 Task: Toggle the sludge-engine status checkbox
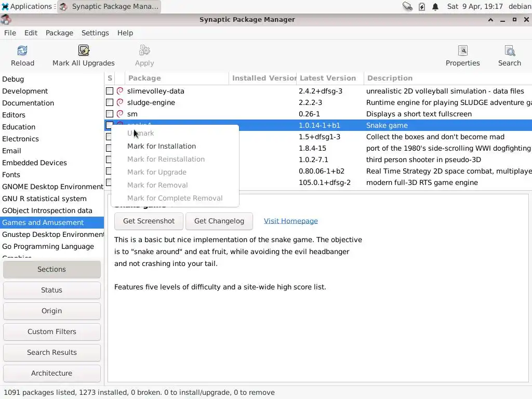[110, 102]
